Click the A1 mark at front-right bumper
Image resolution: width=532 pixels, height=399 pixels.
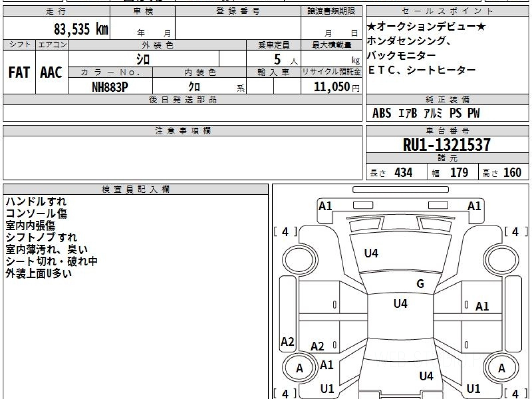(x=474, y=206)
